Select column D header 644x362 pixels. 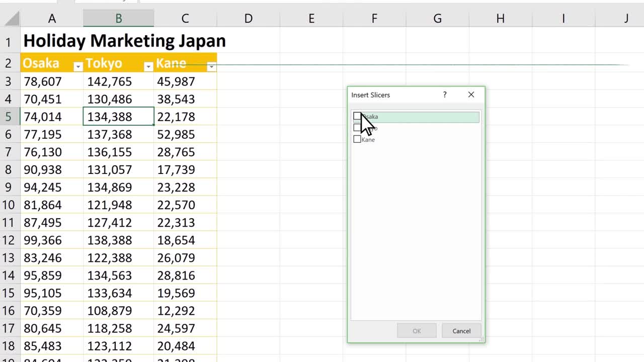point(248,19)
